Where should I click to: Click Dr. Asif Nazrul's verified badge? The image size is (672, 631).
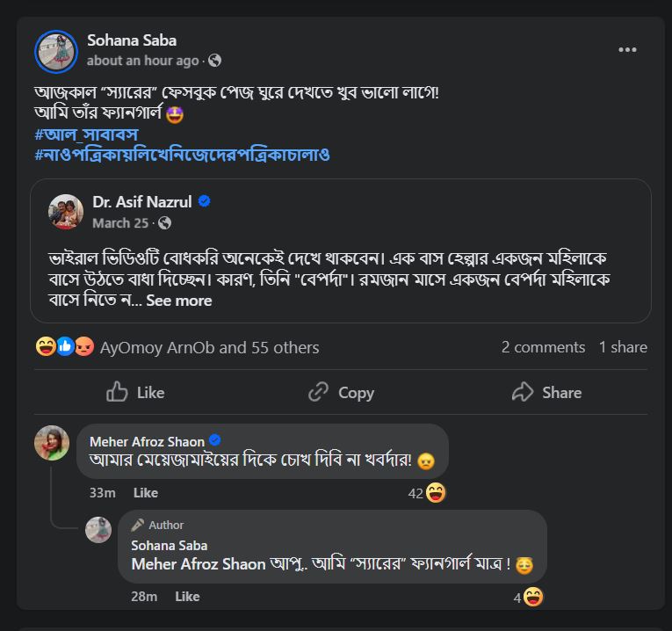(x=204, y=201)
